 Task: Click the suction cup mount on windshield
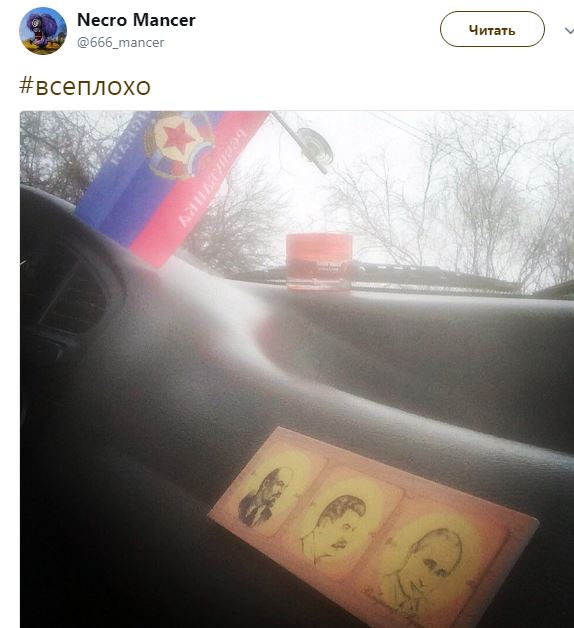tap(314, 147)
